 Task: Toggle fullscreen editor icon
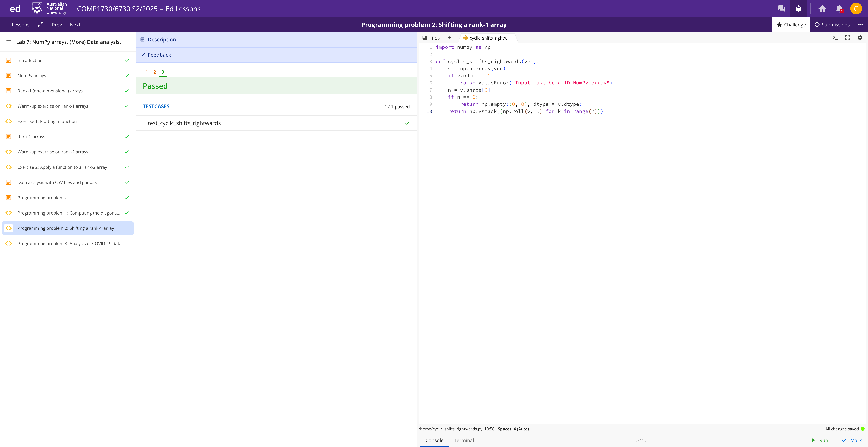tap(848, 38)
